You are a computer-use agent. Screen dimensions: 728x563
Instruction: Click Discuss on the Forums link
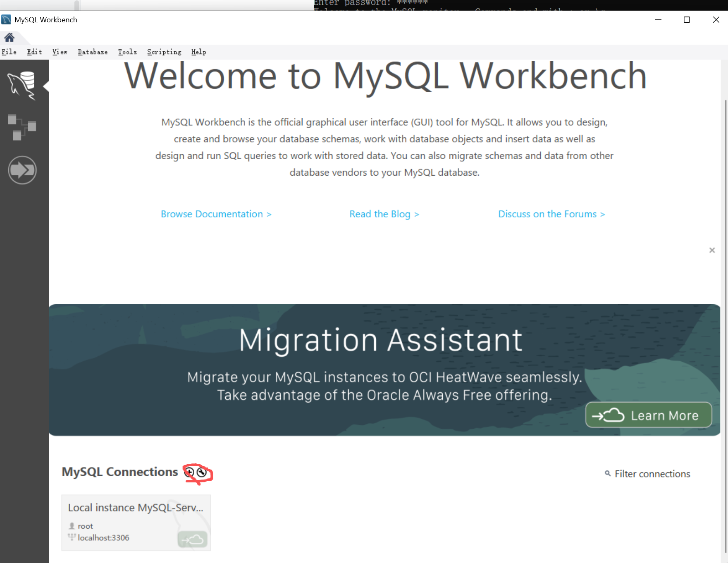[551, 214]
